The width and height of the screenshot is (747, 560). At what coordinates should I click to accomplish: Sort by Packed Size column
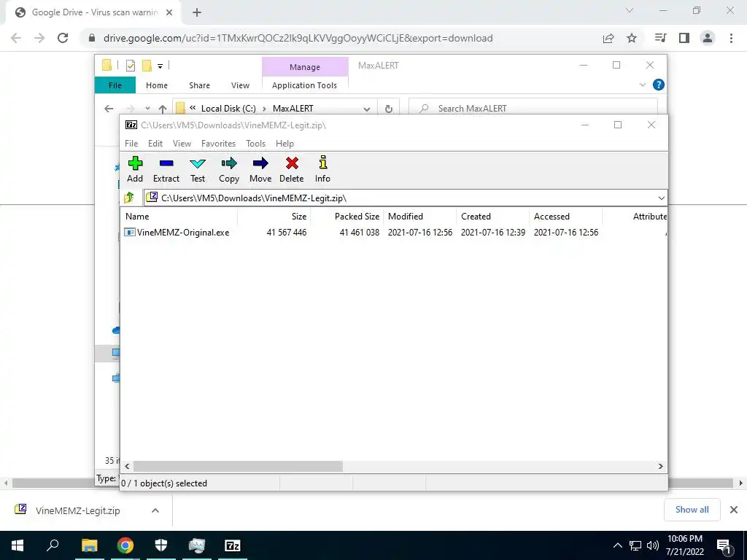347,216
